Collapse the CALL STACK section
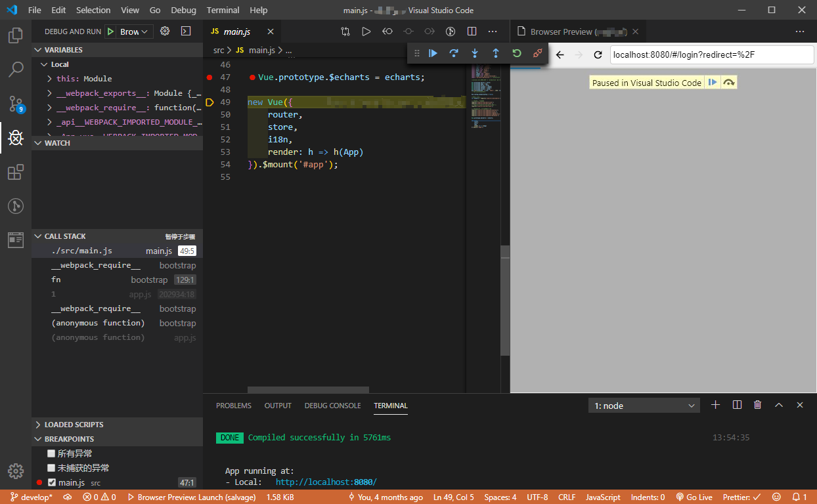Viewport: 817px width, 504px height. pos(117,236)
